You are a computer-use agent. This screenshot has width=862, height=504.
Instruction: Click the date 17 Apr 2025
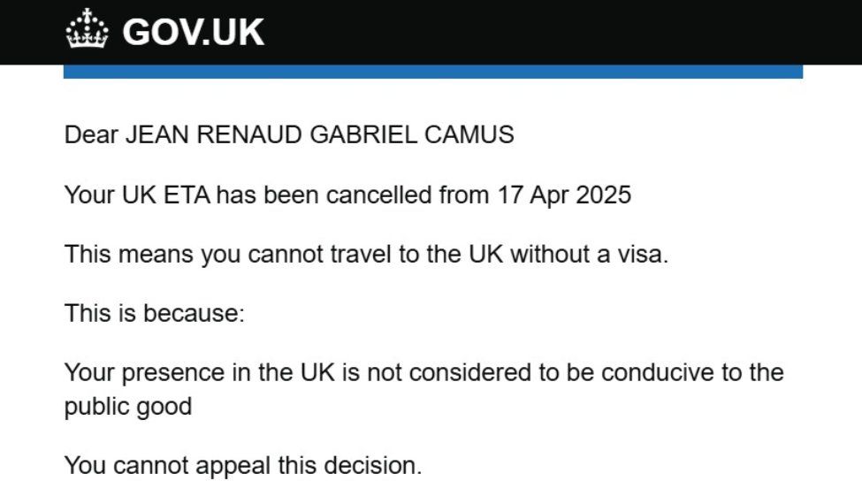[560, 195]
